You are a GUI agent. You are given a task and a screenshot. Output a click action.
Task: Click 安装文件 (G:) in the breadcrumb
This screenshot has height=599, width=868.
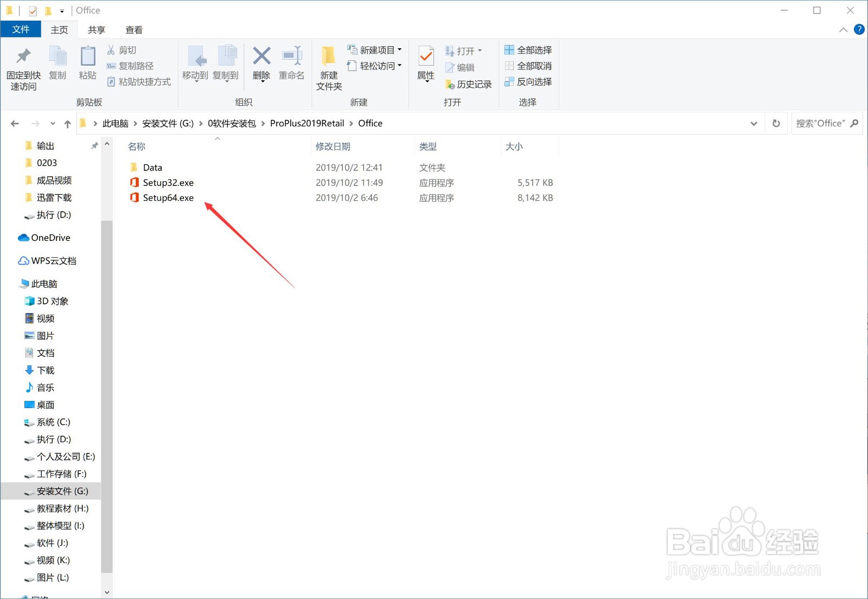coord(168,123)
